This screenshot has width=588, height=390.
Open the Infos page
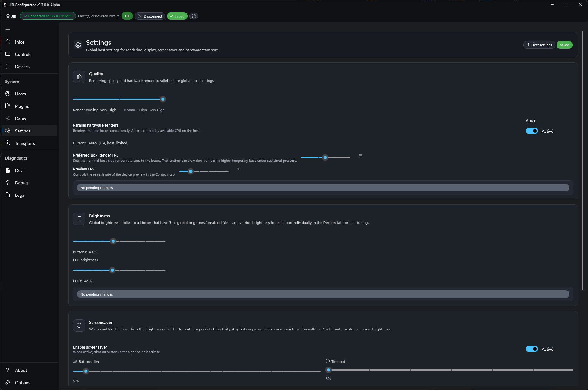[x=29, y=42]
